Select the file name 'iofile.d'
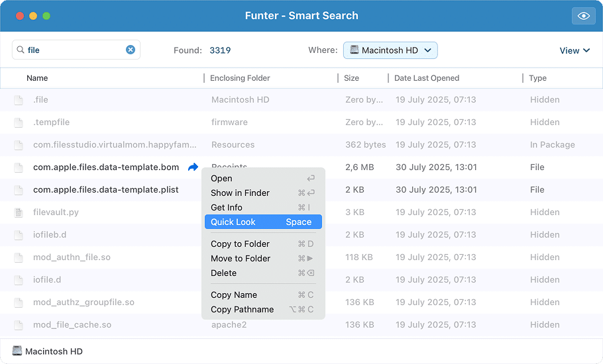Screen dimensions: 603x364 click(x=47, y=279)
